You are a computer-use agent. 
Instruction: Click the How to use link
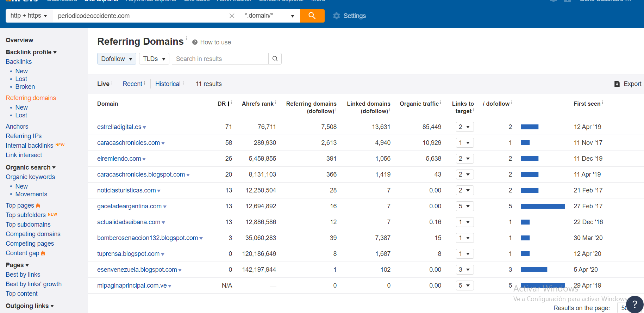(215, 42)
